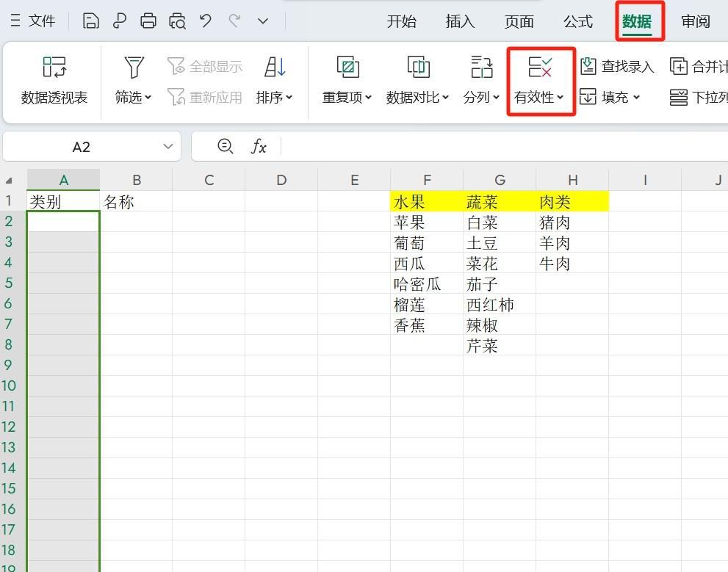Switch to the 开始 tab
The height and width of the screenshot is (572, 728).
402,21
